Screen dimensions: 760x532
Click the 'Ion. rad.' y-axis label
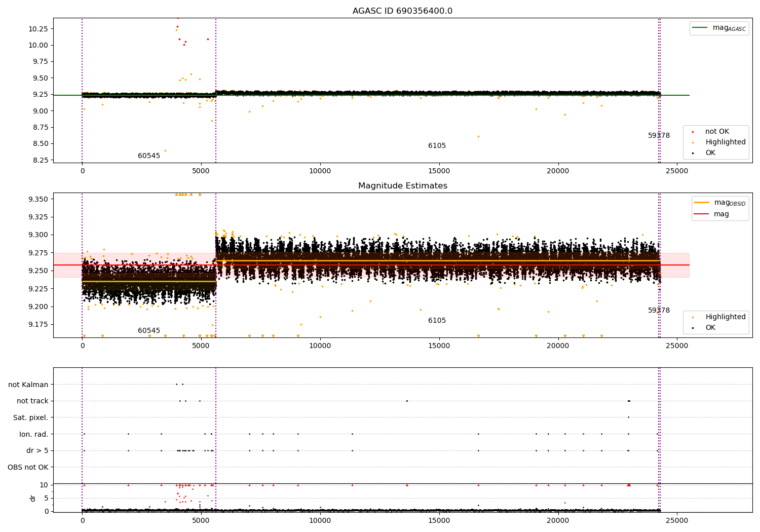(x=34, y=435)
